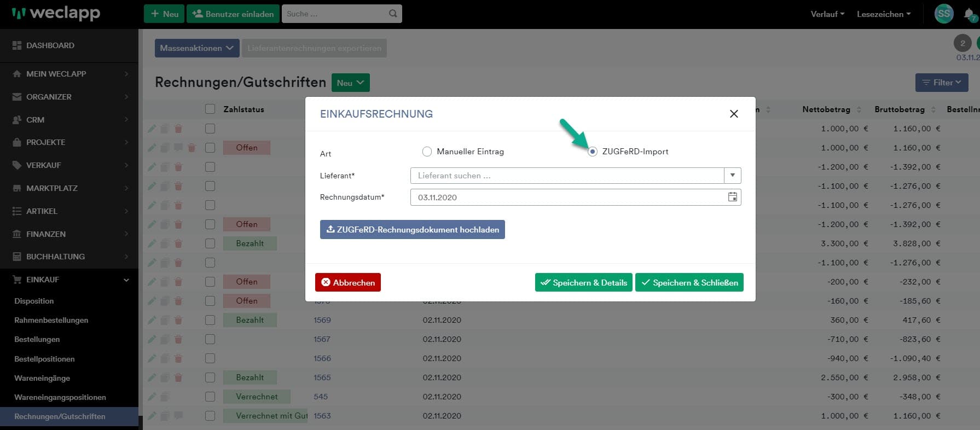Select the ZUGFeRD-Import radio option
Image resolution: width=980 pixels, height=430 pixels.
click(x=592, y=152)
